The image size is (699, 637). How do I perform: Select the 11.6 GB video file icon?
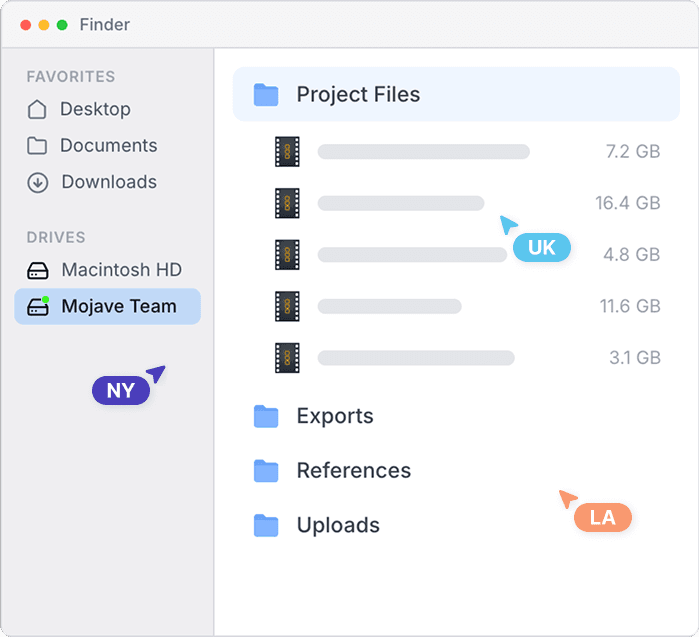pyautogui.click(x=288, y=306)
